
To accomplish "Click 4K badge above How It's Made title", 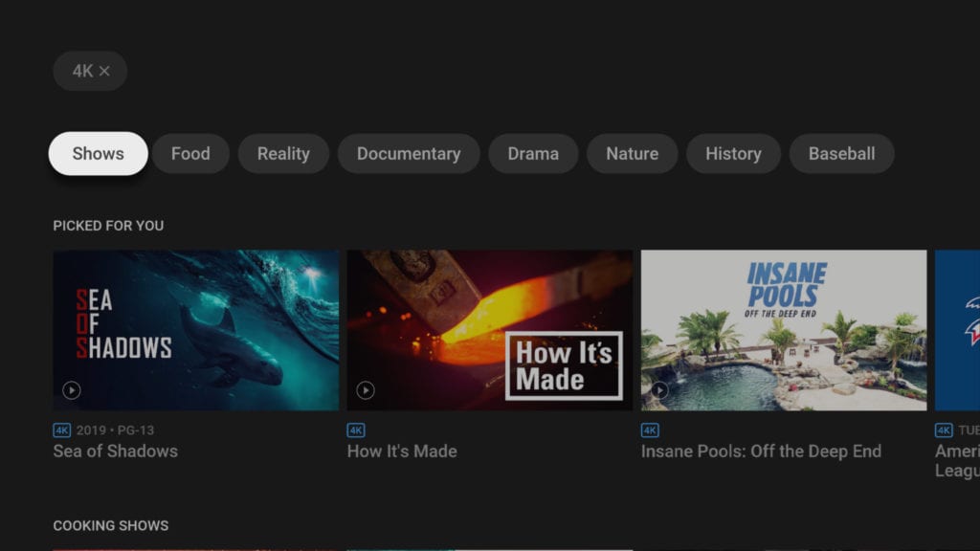I will click(x=356, y=430).
